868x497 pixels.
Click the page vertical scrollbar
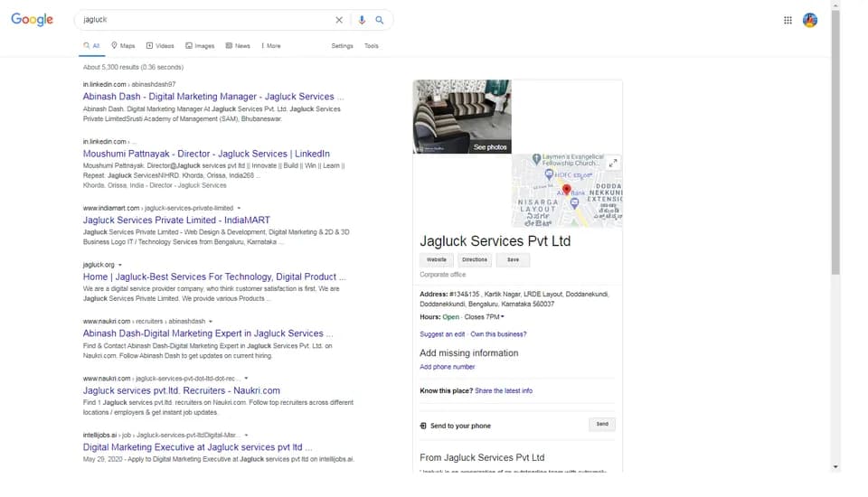click(835, 142)
